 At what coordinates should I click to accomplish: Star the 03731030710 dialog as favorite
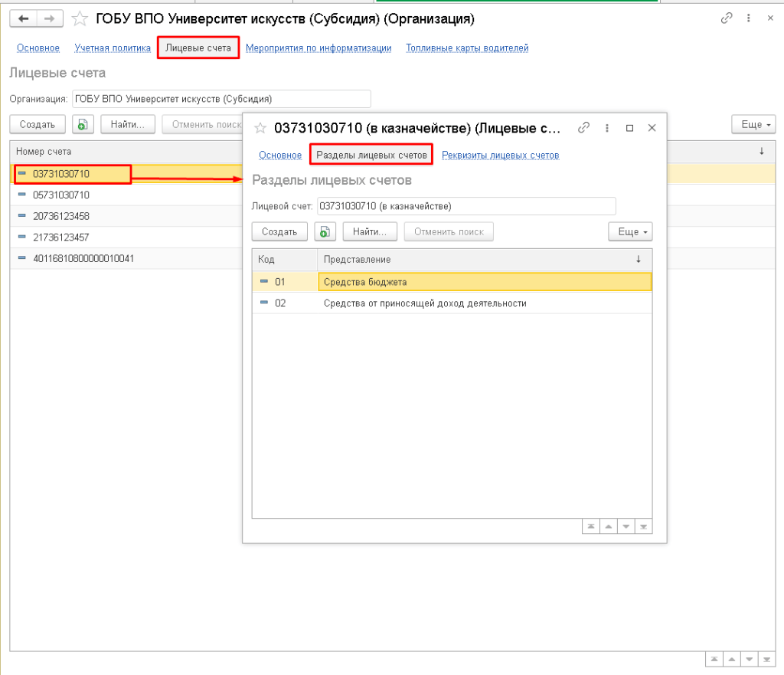[x=260, y=128]
